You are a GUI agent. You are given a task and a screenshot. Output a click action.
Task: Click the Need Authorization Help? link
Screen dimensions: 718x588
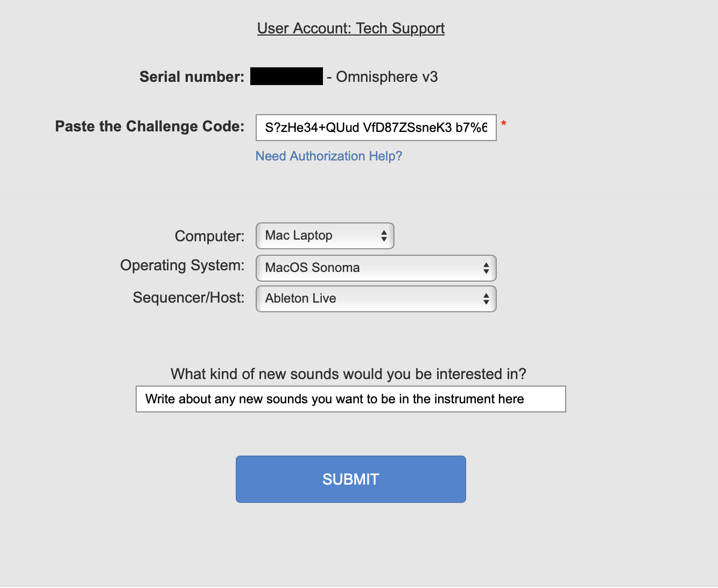point(329,156)
